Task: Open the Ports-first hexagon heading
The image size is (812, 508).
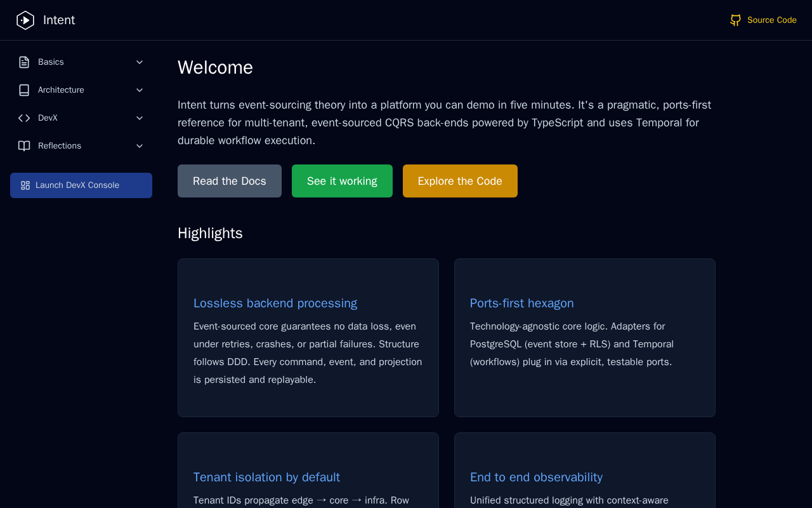Action: [x=522, y=304]
